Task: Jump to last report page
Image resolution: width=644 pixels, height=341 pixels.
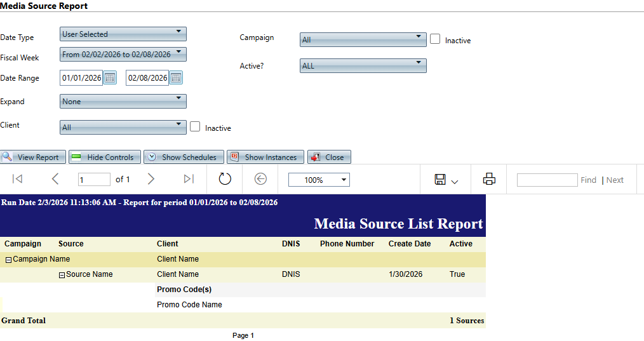Action: [x=189, y=180]
